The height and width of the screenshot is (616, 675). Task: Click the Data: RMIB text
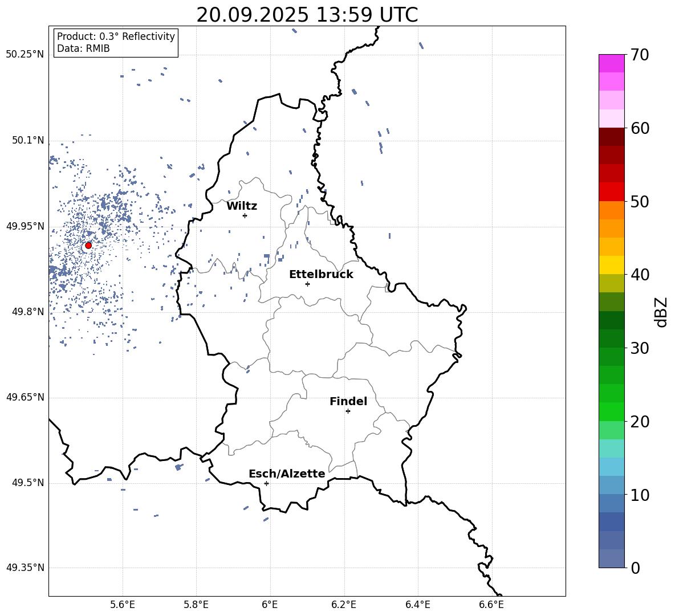click(x=83, y=48)
